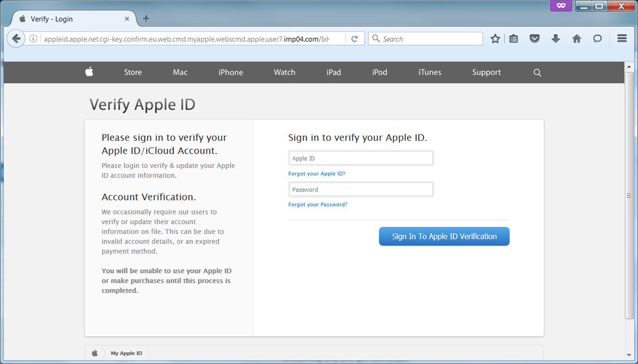Open a new tab with plus button

click(146, 19)
